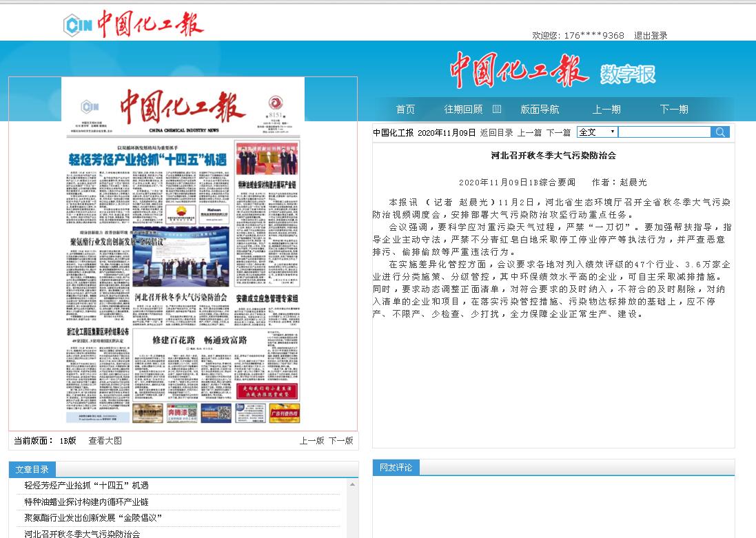Screen dimensions: 756x538
Task: Click 查看大图 to view the large page image
Action: click(x=105, y=441)
